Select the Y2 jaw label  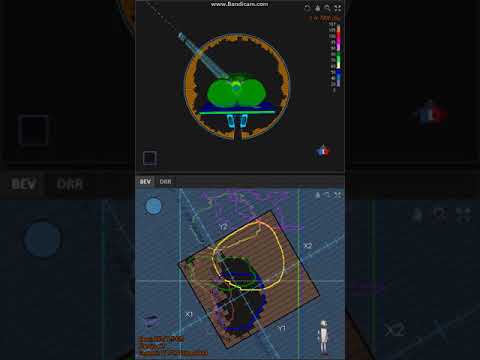pyautogui.click(x=223, y=227)
